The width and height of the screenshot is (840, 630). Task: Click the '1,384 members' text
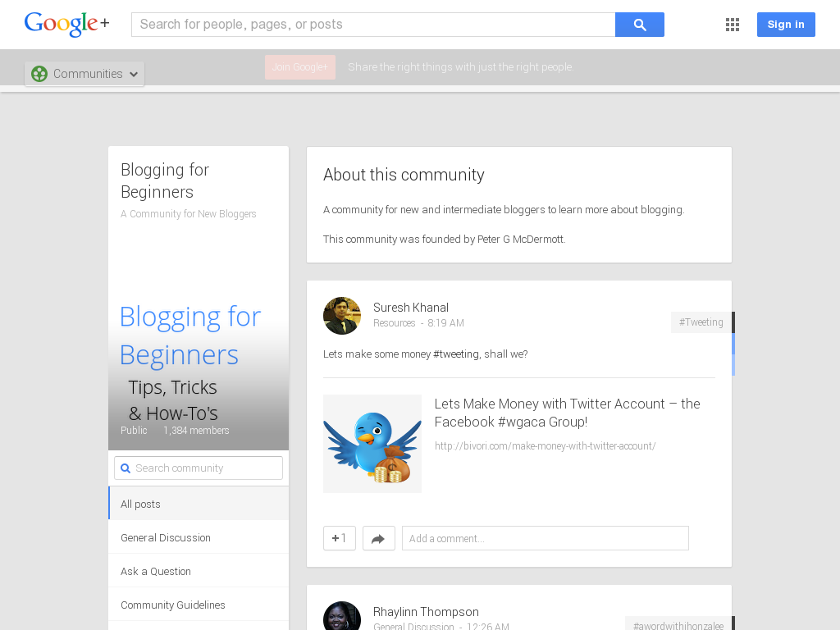pos(196,430)
